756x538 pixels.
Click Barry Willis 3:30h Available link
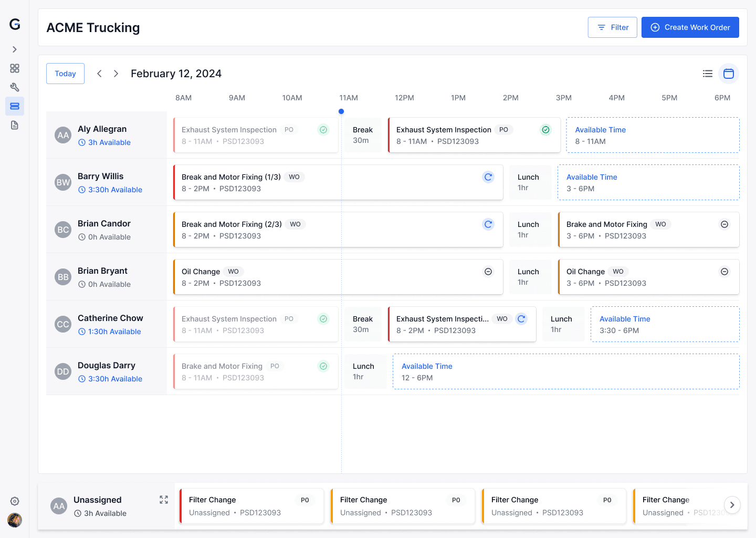coord(110,190)
